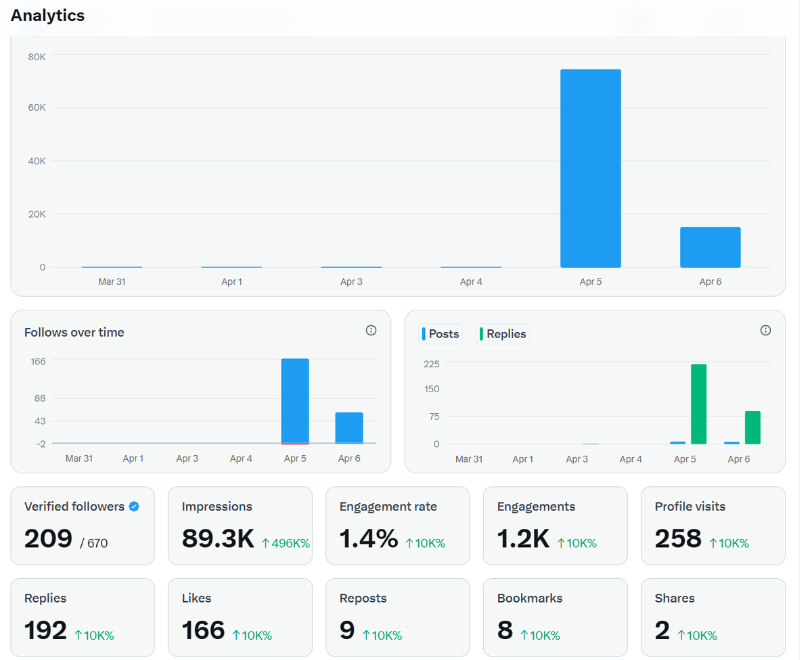Select the Reposts metric card
The height and width of the screenshot is (660, 812).
point(398,617)
